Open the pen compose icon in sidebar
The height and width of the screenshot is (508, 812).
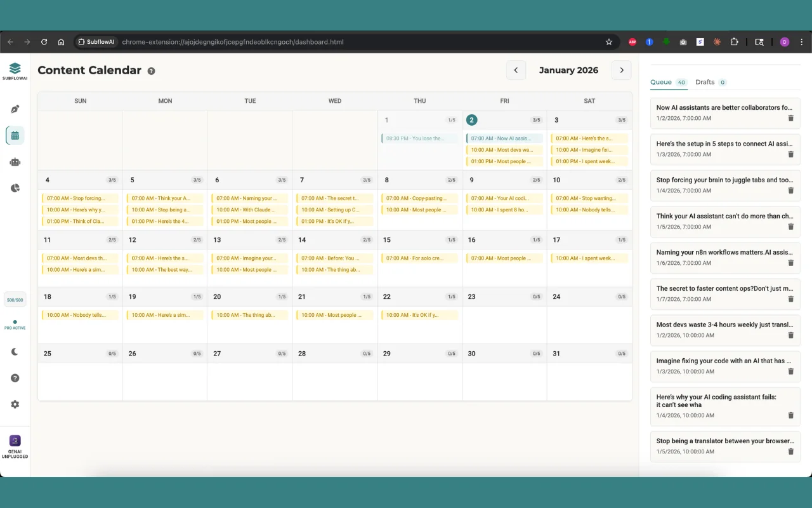click(15, 109)
